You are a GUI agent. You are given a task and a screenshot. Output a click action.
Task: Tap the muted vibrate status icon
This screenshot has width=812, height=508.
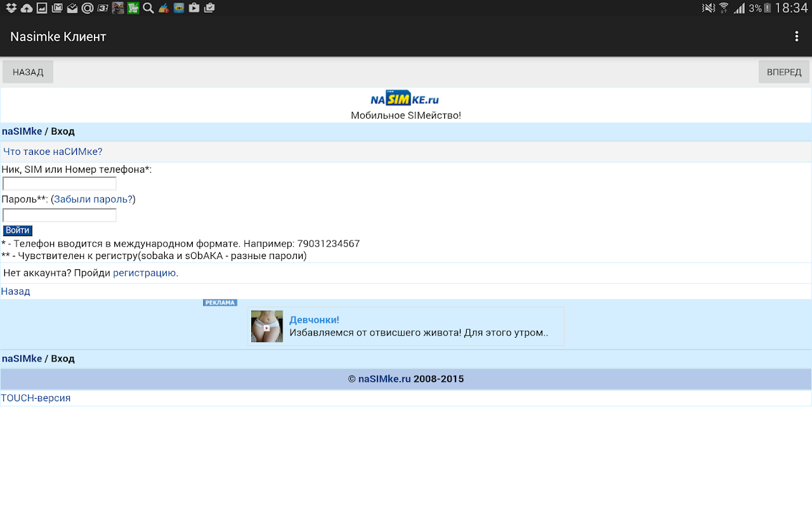click(709, 8)
